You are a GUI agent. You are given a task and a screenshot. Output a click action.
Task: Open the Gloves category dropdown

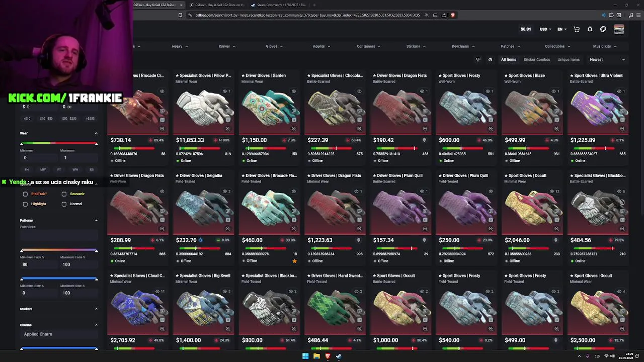coord(274,46)
